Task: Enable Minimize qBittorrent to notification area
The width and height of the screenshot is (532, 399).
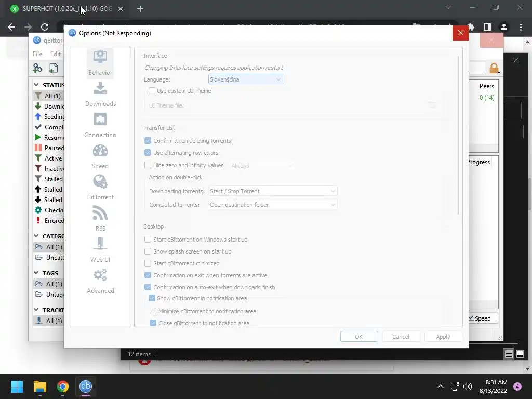Action: (x=153, y=311)
